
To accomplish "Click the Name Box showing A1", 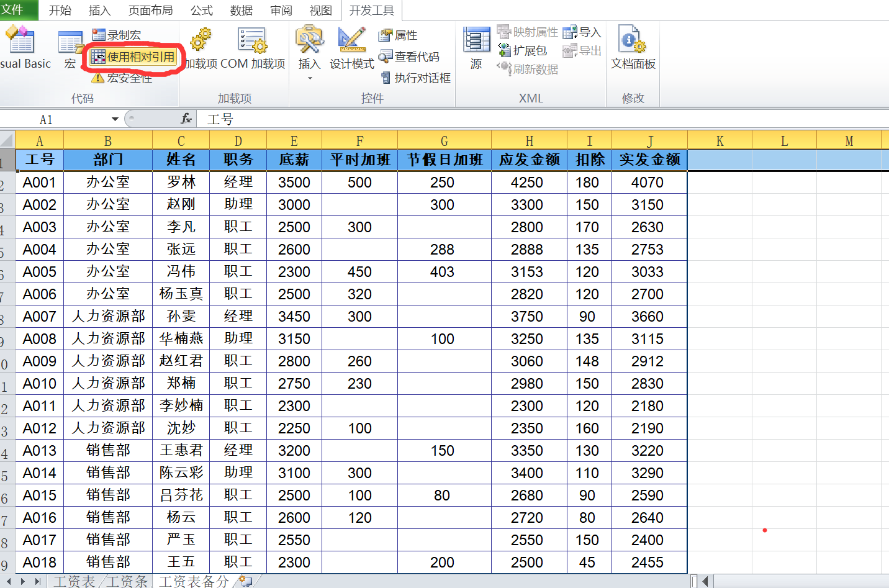I will click(55, 119).
